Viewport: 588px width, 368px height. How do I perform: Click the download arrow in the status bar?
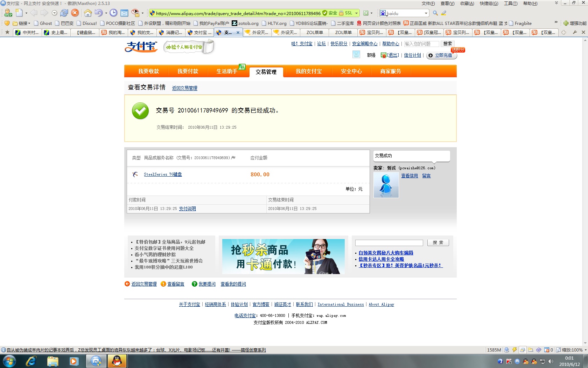tap(506, 350)
